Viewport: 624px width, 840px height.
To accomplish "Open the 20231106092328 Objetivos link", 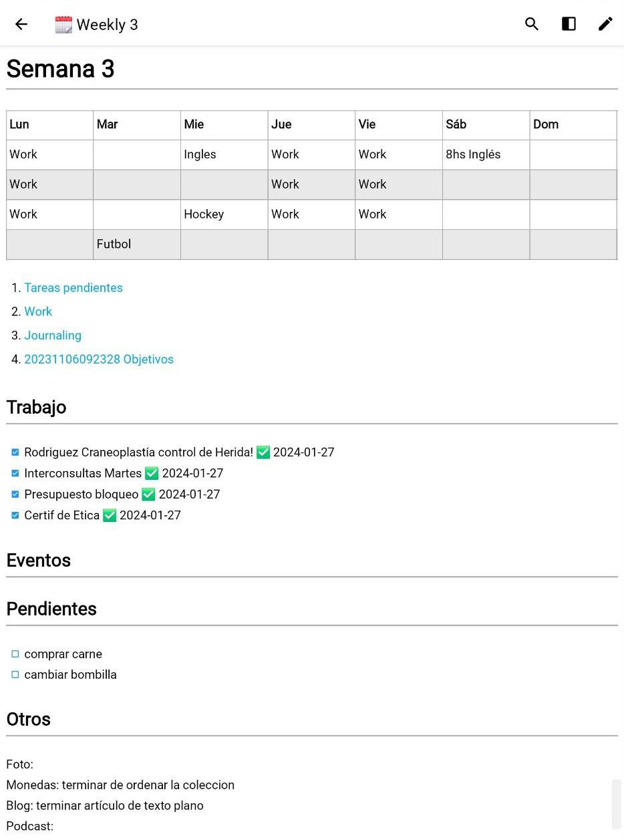I will [x=99, y=360].
